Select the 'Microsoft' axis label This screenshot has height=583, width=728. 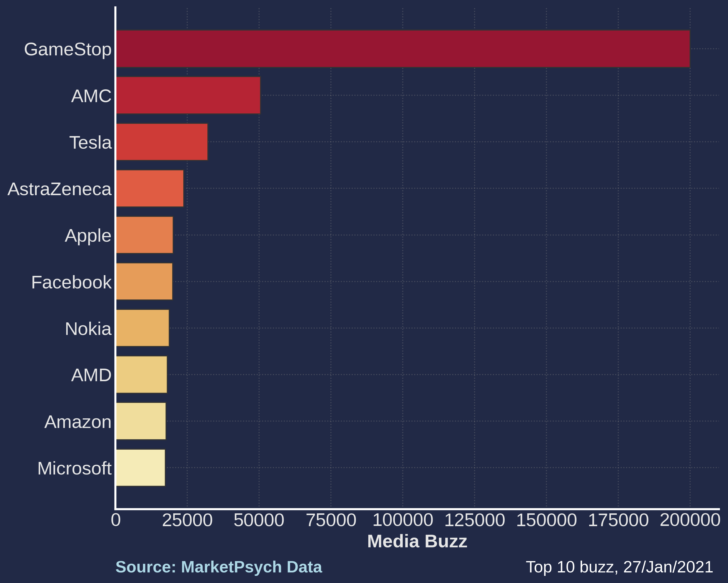74,469
